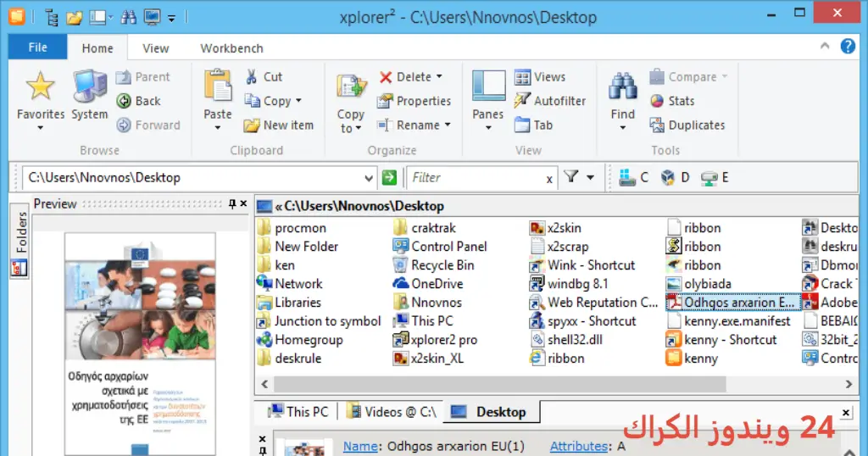868x456 pixels.
Task: Open the Paste dropdown arrow
Action: click(x=218, y=128)
